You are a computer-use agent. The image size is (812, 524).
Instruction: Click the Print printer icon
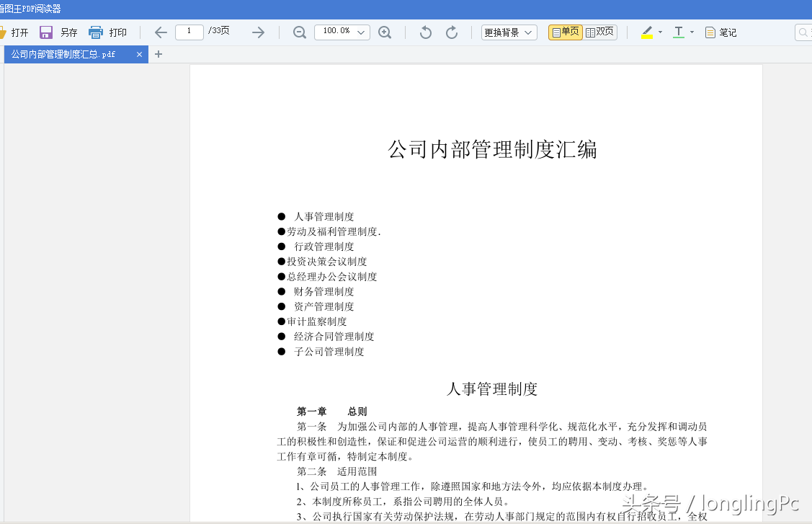[96, 32]
